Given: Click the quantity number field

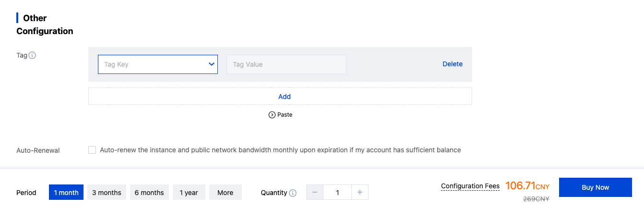Looking at the screenshot, I should pyautogui.click(x=337, y=193).
